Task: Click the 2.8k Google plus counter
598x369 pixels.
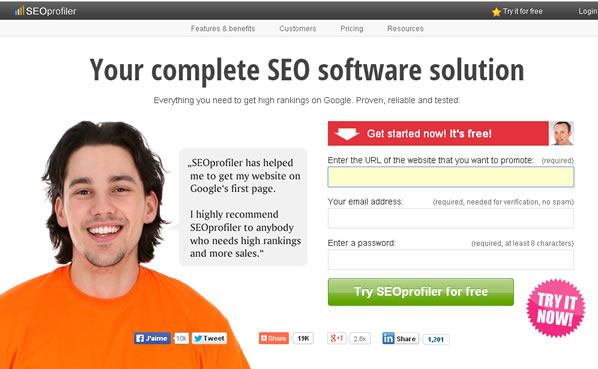Action: pos(360,339)
